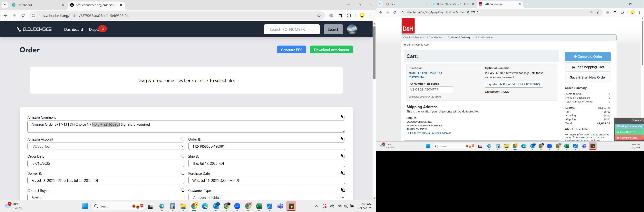The image size is (644, 212).
Task: Click OMS page vertical scrollbar
Action: (x=374, y=53)
